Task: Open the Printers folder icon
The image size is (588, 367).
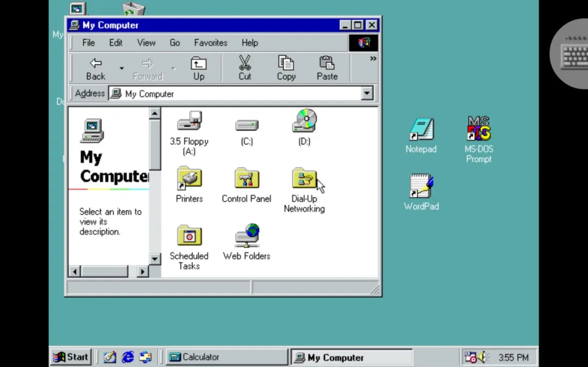Action: pyautogui.click(x=189, y=179)
